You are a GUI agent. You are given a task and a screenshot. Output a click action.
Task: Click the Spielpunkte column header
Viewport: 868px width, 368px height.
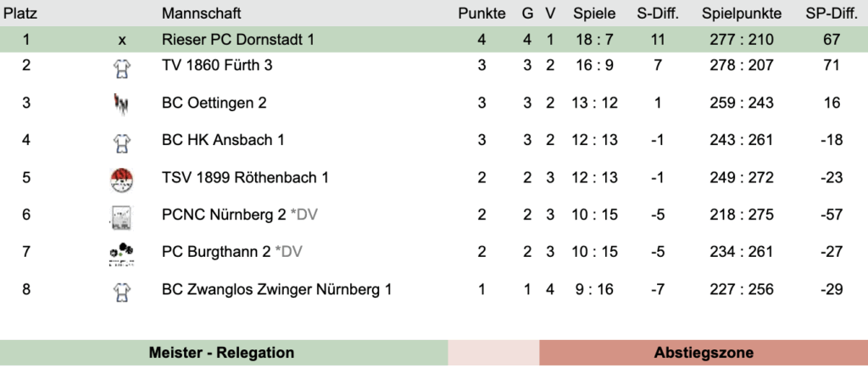coord(737,14)
